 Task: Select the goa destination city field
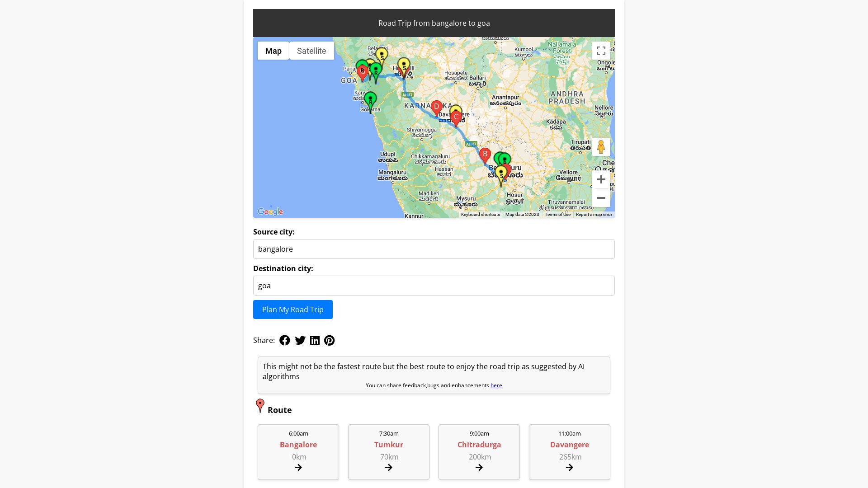(x=434, y=285)
